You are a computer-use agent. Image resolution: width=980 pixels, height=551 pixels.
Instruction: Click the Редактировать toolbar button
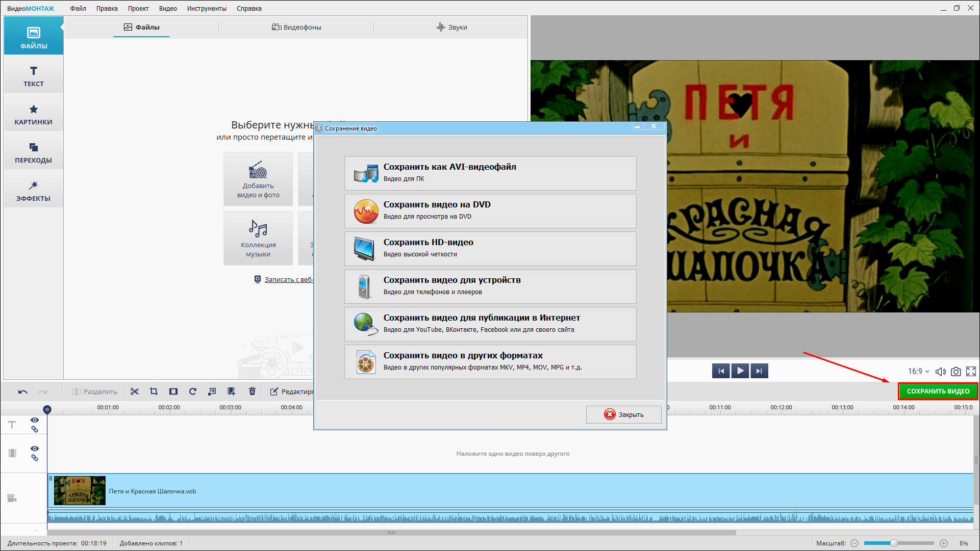coord(291,391)
